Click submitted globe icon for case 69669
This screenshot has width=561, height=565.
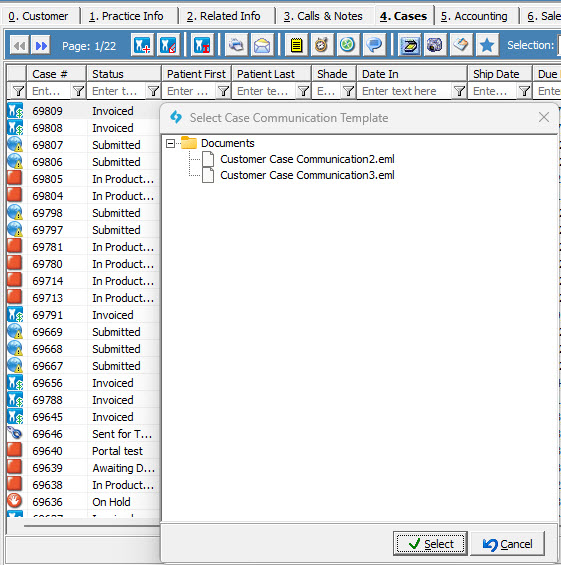click(x=15, y=332)
